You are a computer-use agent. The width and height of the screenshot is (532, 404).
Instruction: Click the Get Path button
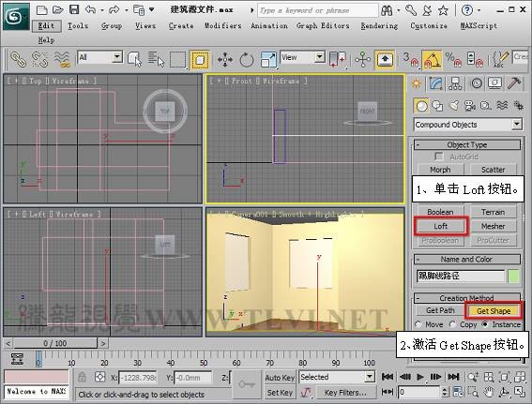click(x=440, y=310)
